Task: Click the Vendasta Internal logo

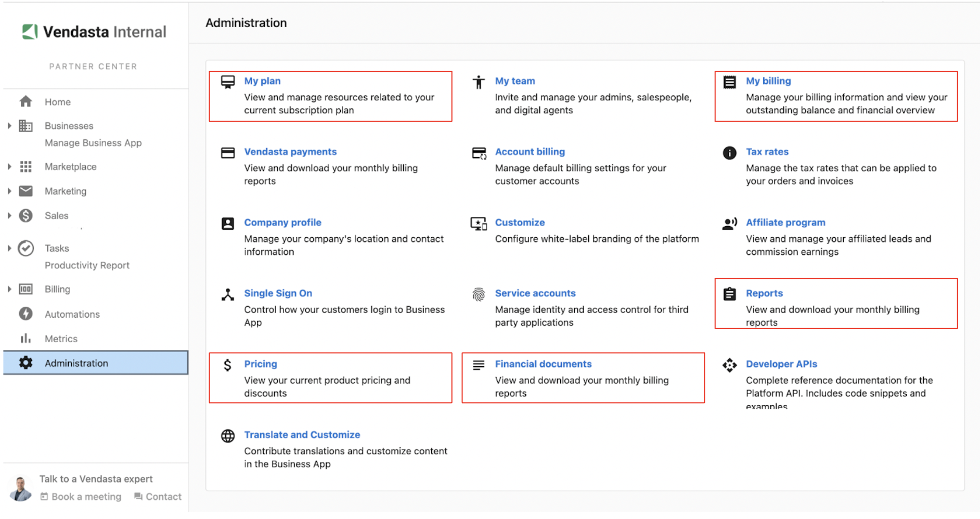Action: coord(94,32)
